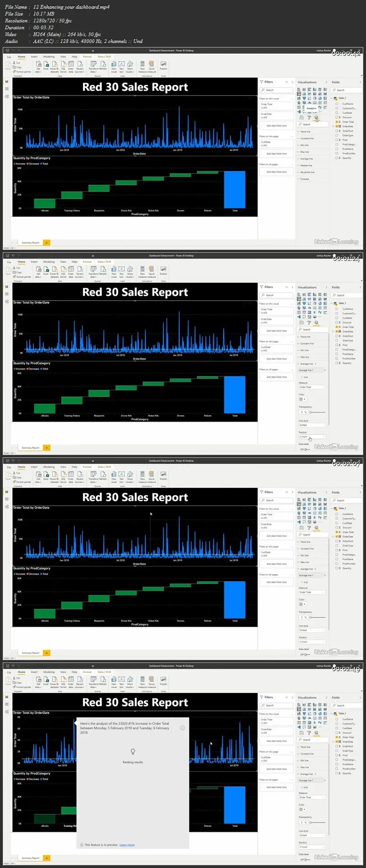Viewport: 366px width, 868px height.
Task: Click SQL Server icon in 00:00:42 frame
Action: pyautogui.click(x=63, y=64)
